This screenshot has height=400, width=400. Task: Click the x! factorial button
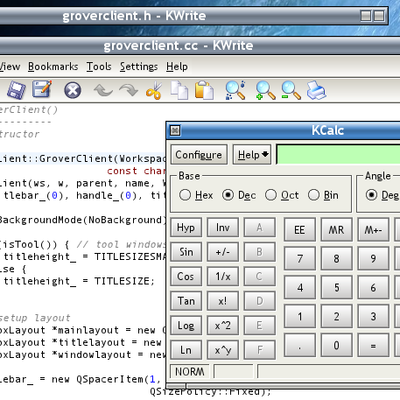(223, 301)
